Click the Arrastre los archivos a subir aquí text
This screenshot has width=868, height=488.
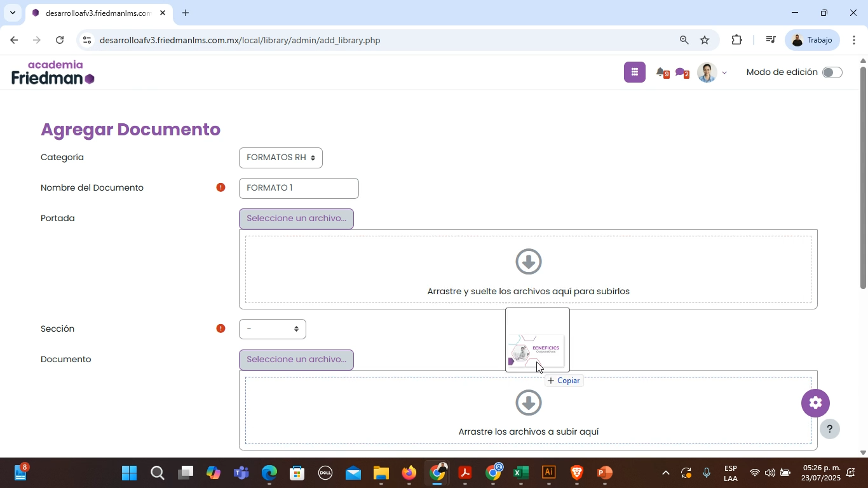(x=529, y=432)
